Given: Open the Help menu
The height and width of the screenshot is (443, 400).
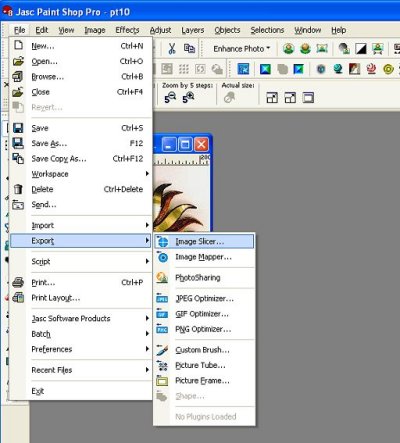Looking at the screenshot, I should 339,30.
